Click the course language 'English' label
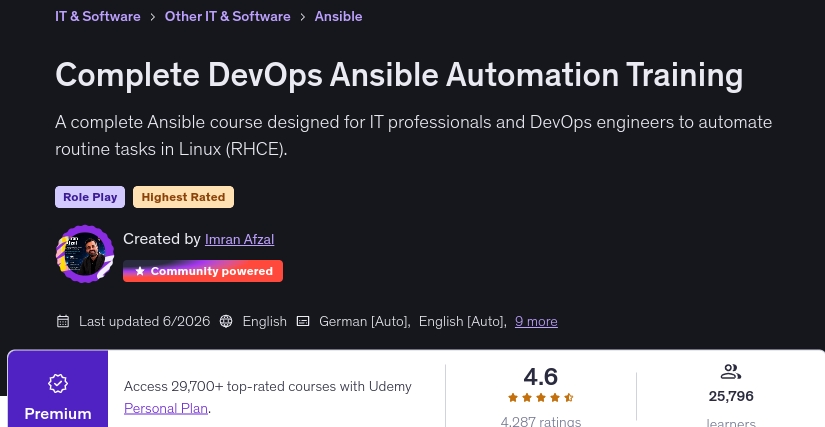The height and width of the screenshot is (427, 825). click(265, 321)
